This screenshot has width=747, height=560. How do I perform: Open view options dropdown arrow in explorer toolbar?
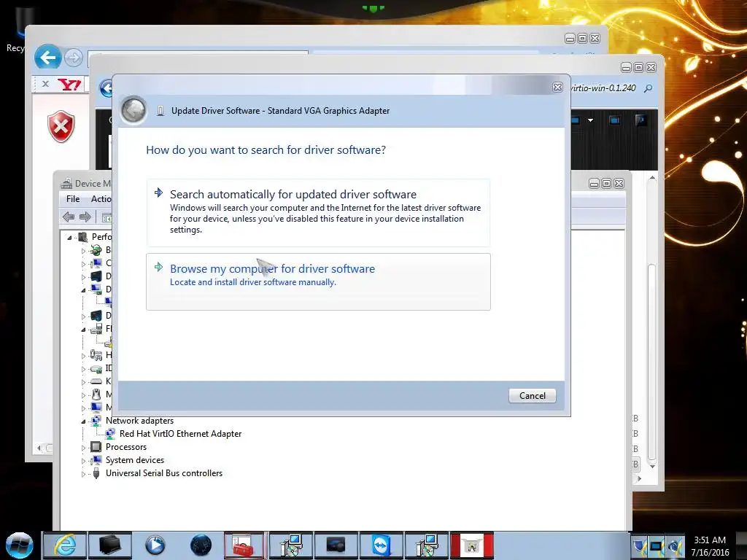[590, 120]
